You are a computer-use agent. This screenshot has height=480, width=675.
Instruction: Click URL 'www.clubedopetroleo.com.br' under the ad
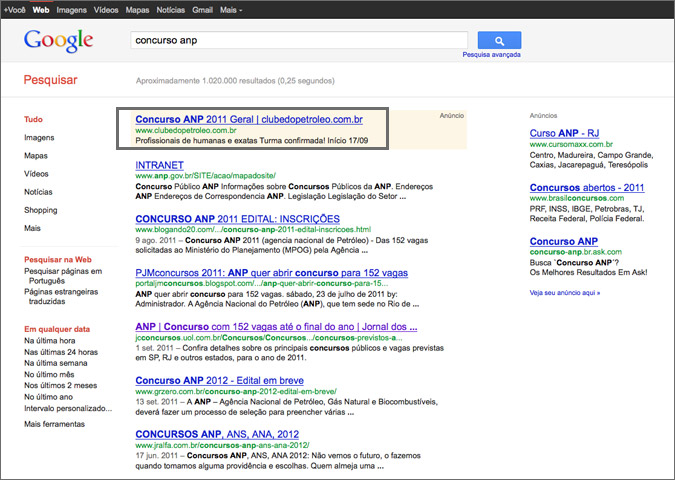point(186,130)
